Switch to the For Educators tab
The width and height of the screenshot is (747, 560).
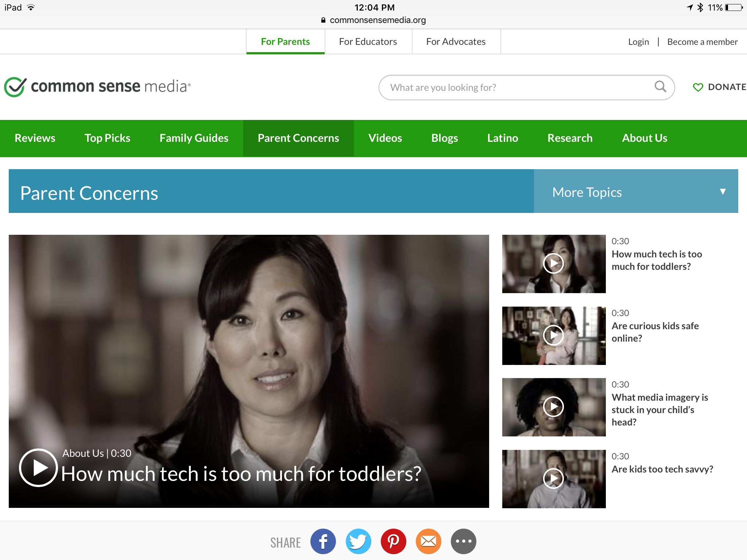coord(368,42)
